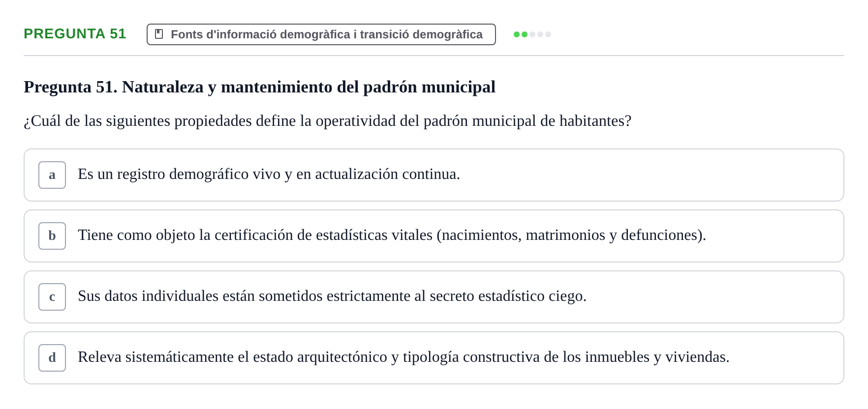Click the PREGUNTA 51 green header label

(75, 34)
